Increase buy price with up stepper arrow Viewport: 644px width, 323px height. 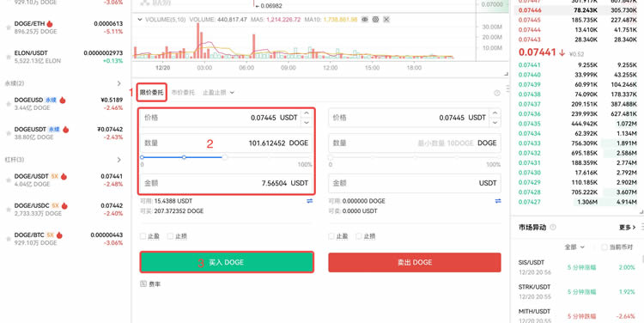coord(307,113)
